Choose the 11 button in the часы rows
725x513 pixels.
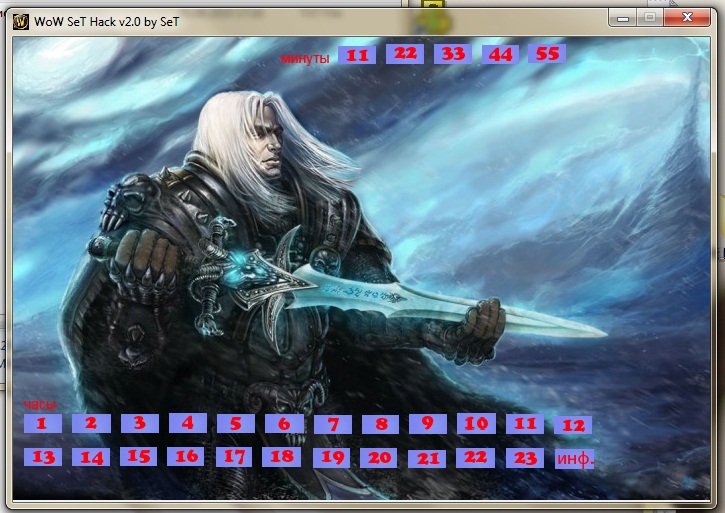point(525,424)
